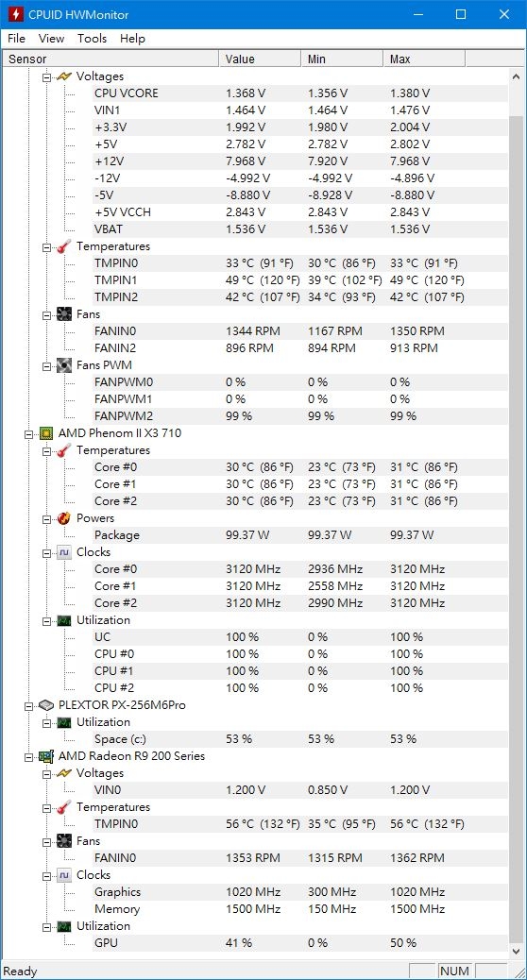Collapse the CPU Utilization section
Viewport: 527px width, 980px height.
tap(47, 620)
